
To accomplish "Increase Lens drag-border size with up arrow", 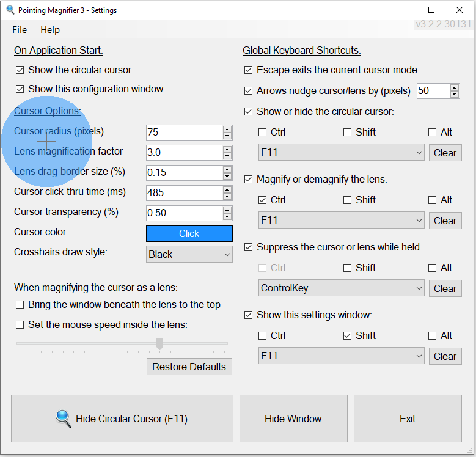I will coord(227,170).
